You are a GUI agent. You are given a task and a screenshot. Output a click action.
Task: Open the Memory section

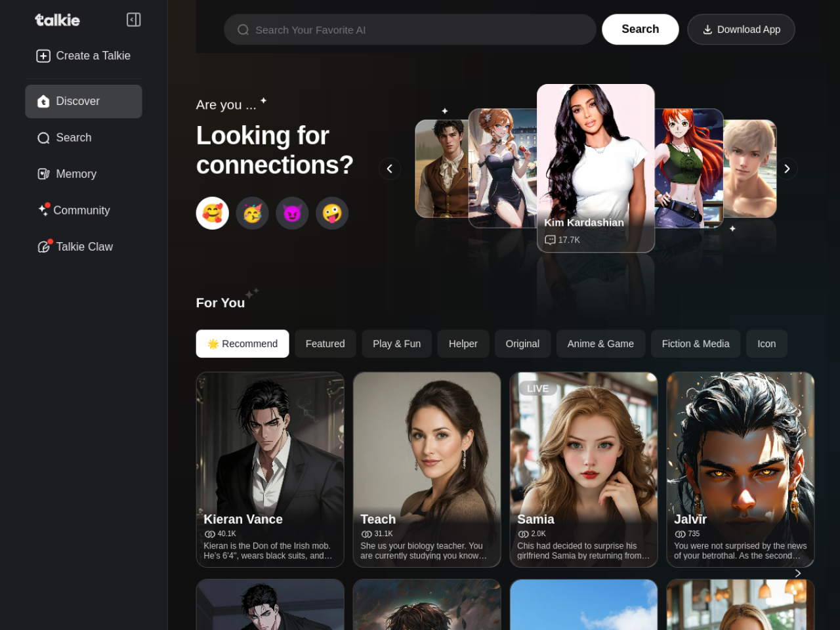point(83,174)
